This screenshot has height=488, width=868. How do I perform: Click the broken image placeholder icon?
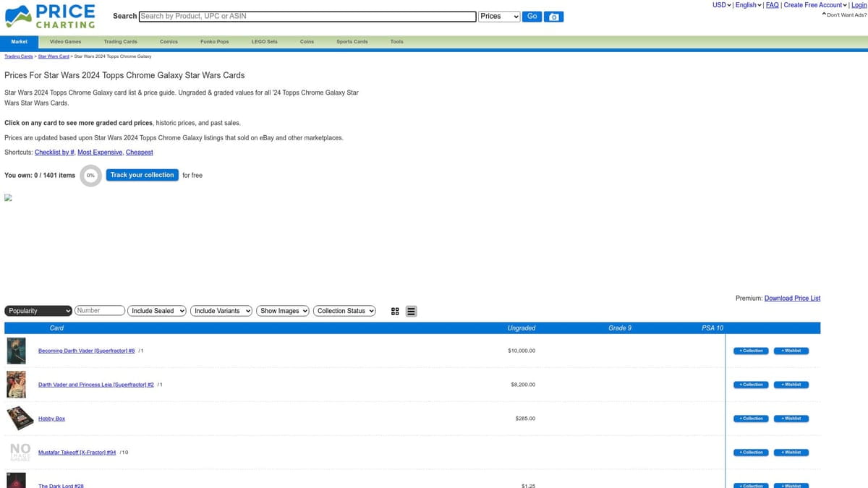click(9, 197)
